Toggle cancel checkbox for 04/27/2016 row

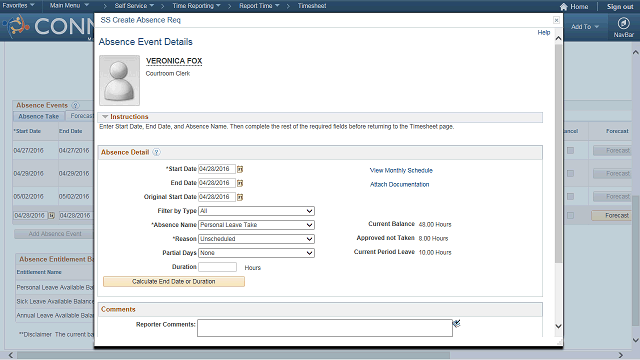click(x=571, y=151)
